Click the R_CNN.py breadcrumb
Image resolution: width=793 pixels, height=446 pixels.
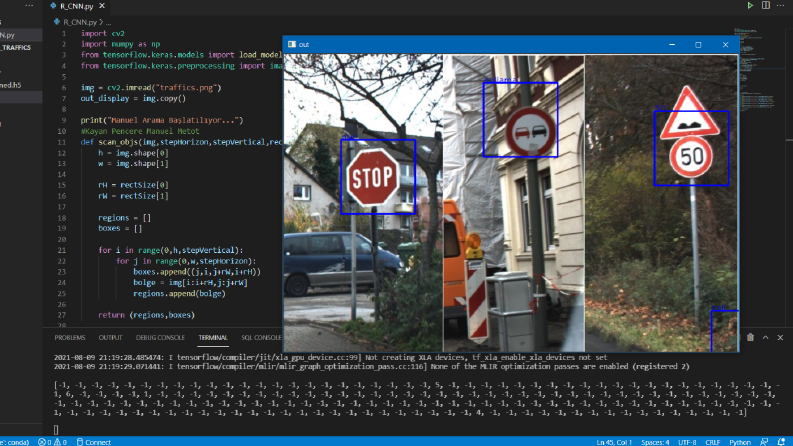coord(75,22)
